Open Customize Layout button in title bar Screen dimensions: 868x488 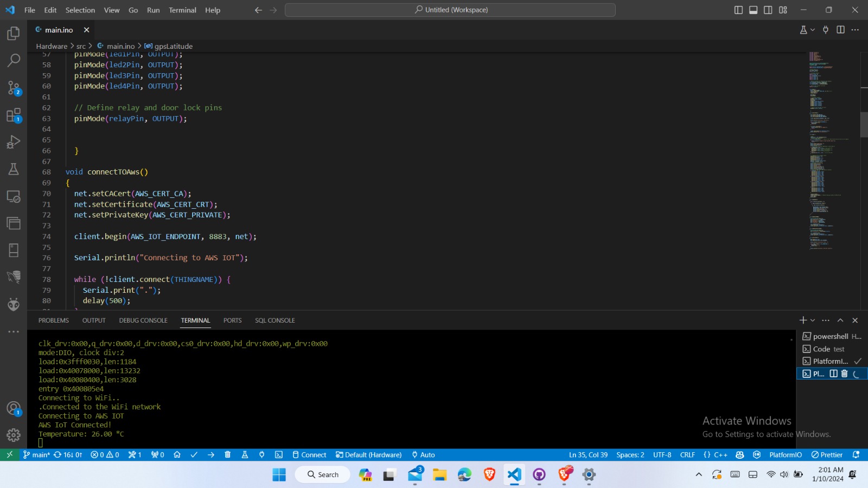(783, 10)
